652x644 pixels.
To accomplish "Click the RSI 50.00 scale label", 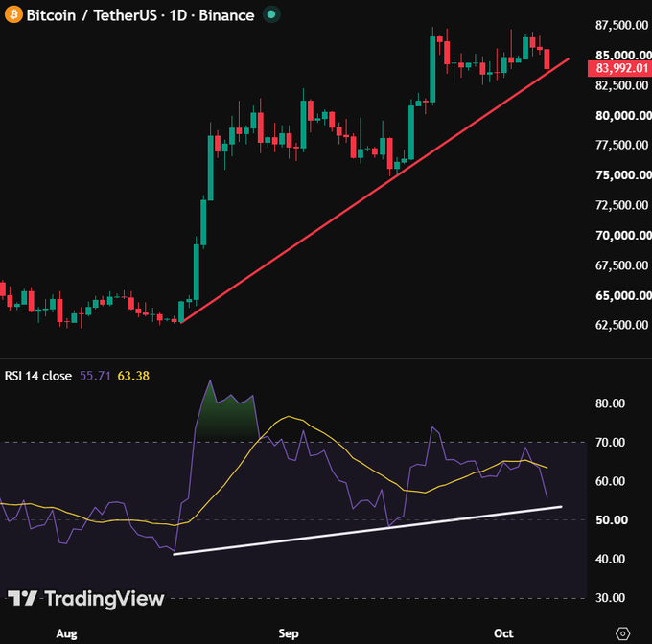I will coord(612,519).
